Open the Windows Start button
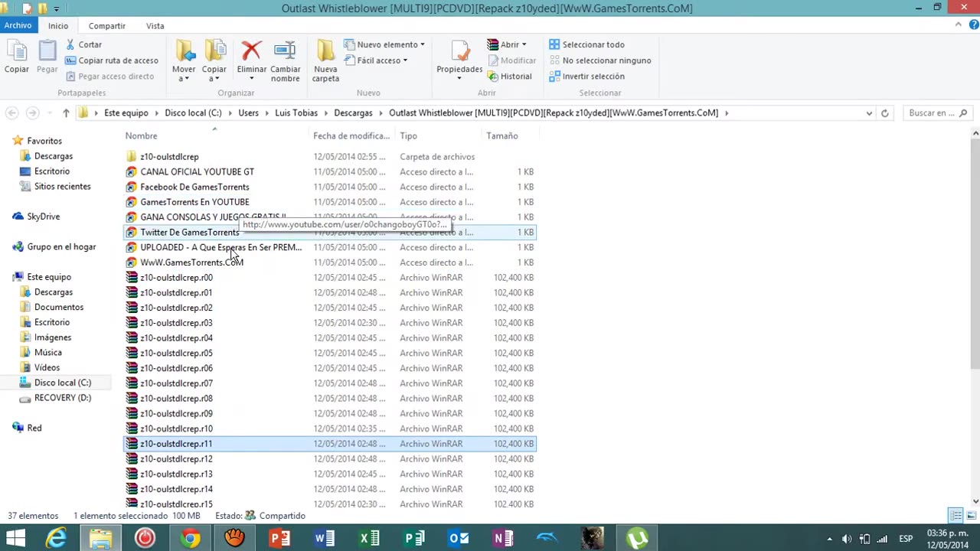This screenshot has height=551, width=980. point(15,539)
